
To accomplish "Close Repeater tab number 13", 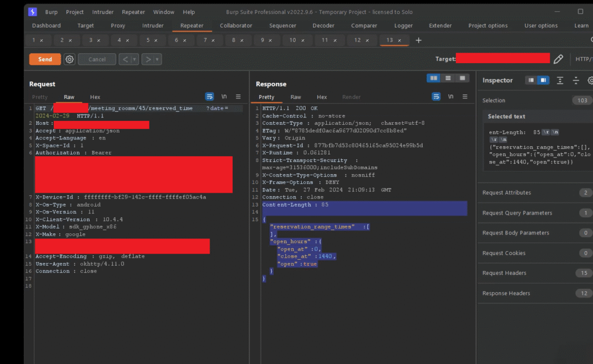I will click(x=399, y=40).
